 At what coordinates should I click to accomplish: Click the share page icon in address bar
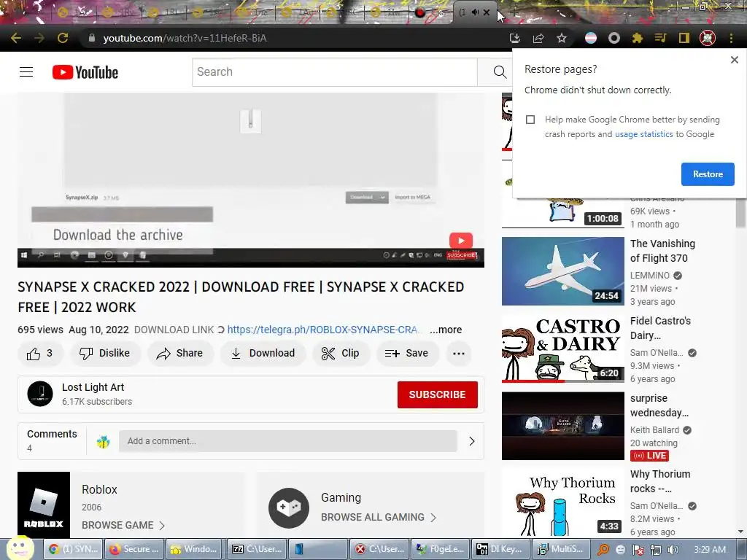[x=538, y=38]
